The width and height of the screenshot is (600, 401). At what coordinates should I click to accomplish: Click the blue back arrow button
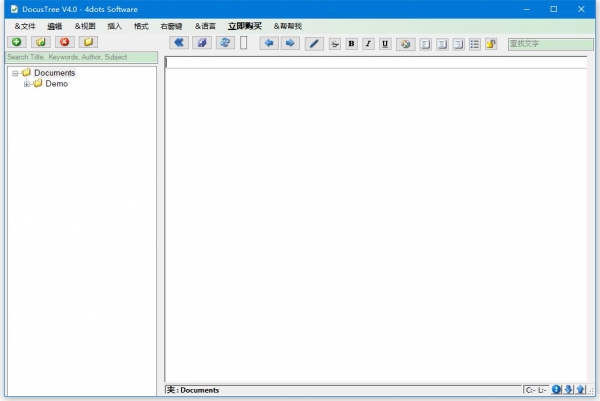268,43
